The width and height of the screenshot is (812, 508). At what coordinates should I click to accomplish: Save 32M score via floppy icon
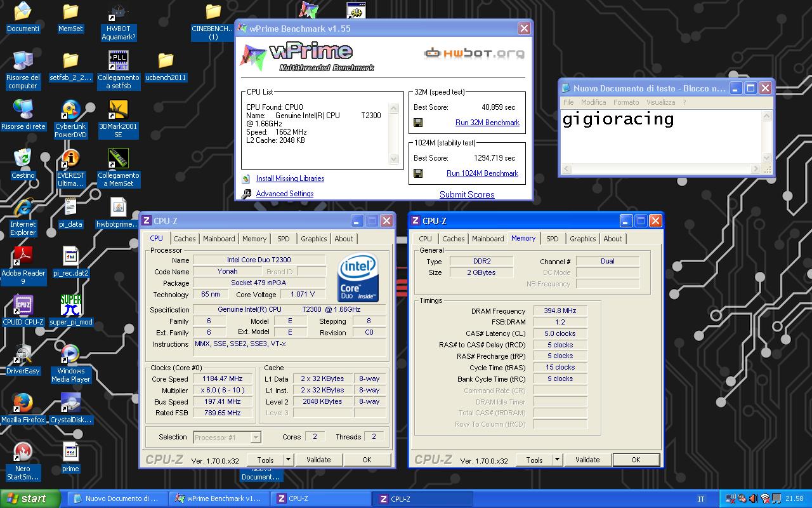click(x=418, y=123)
